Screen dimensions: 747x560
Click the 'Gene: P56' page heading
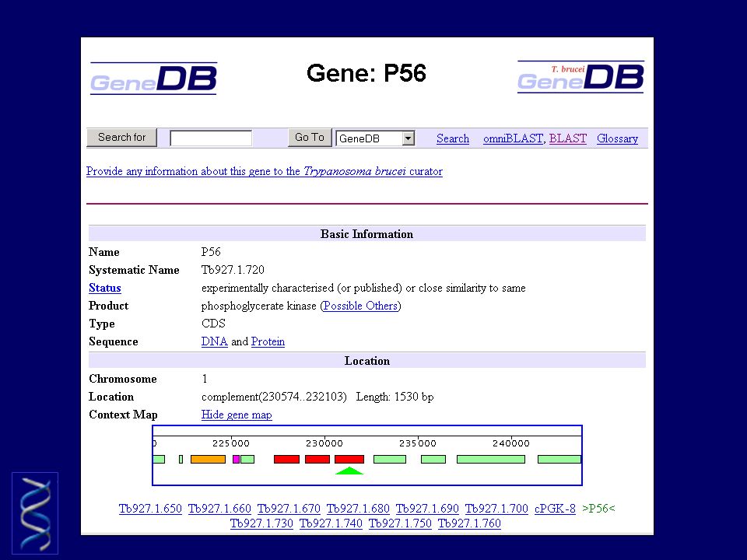click(366, 73)
